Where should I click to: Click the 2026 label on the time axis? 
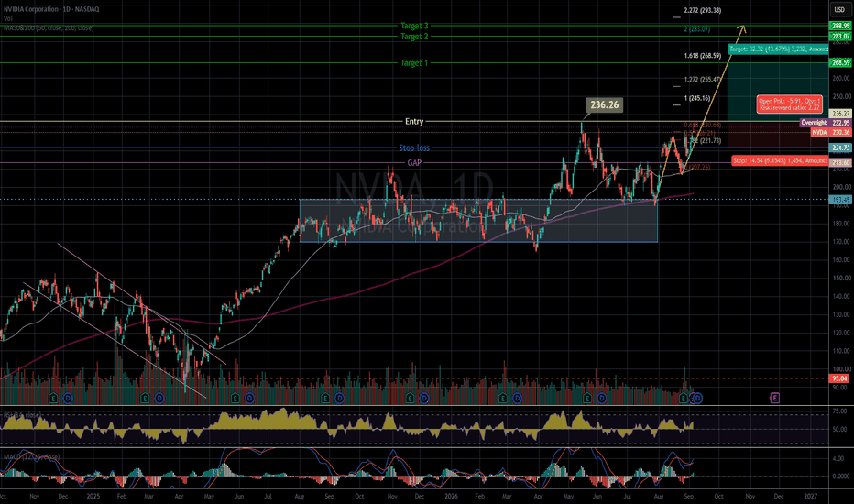click(x=451, y=497)
